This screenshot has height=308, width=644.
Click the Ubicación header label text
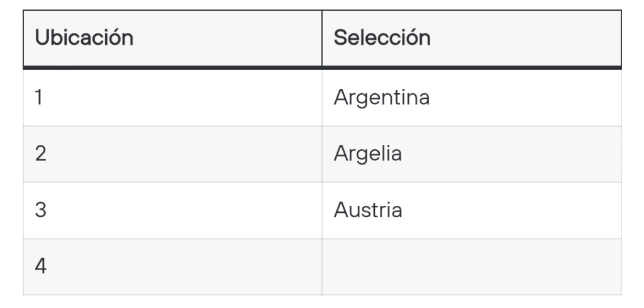click(x=84, y=38)
